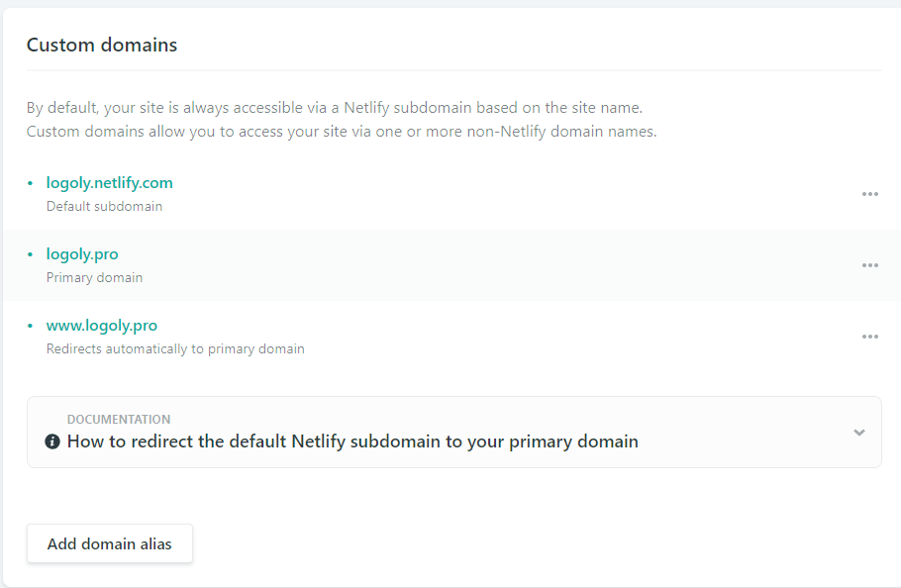Open the www.logoly.pro domain link
This screenshot has width=901, height=588.
(x=102, y=326)
